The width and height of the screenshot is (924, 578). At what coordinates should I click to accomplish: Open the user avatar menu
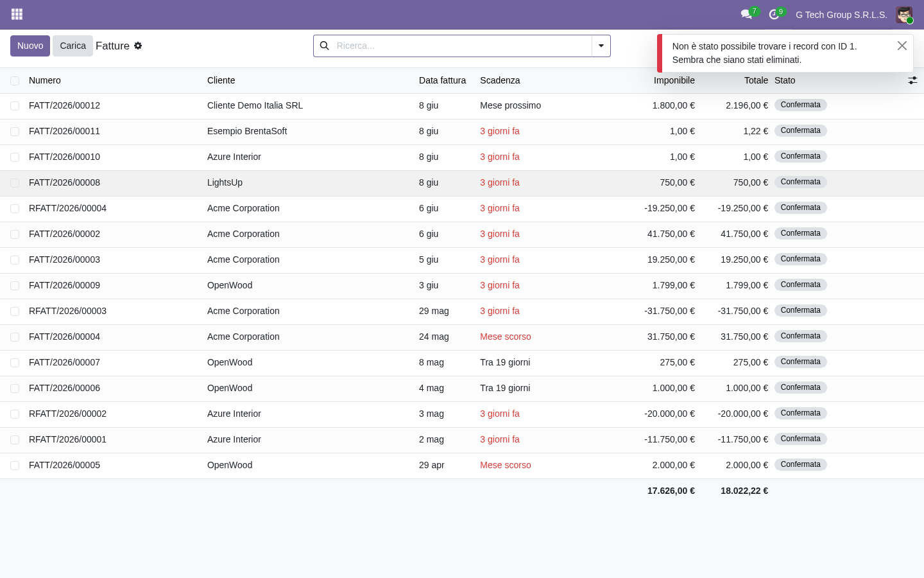(904, 15)
